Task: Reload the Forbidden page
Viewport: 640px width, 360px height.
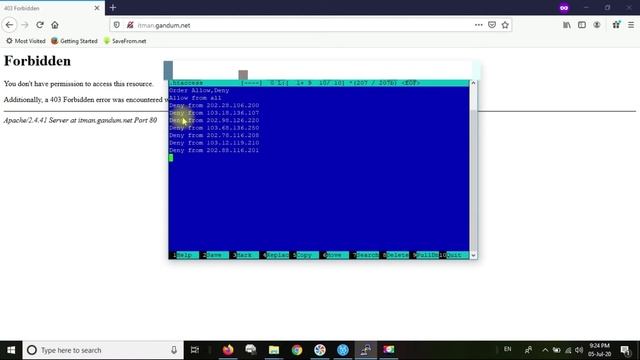Action: (x=40, y=25)
